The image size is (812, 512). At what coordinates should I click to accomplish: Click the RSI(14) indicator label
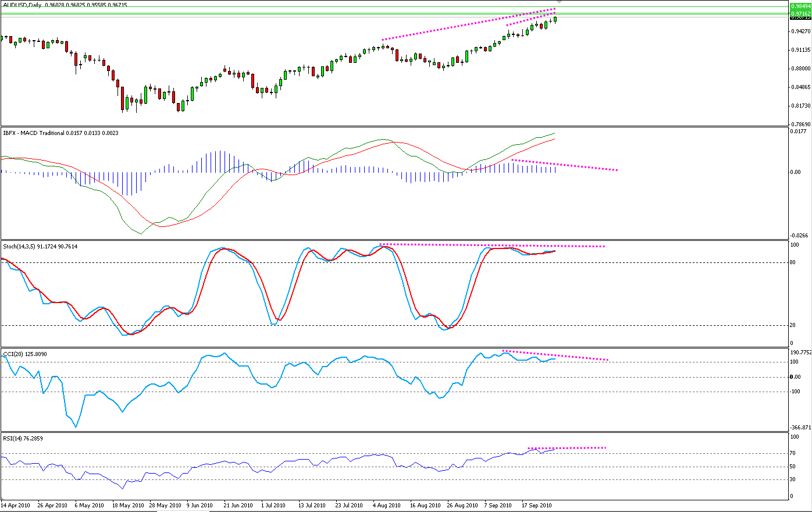13,438
